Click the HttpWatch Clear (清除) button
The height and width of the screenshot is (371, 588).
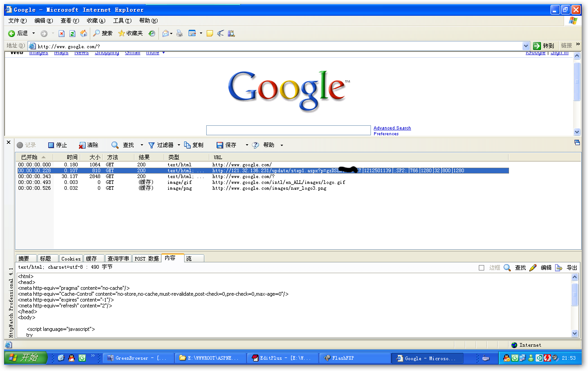tap(88, 145)
